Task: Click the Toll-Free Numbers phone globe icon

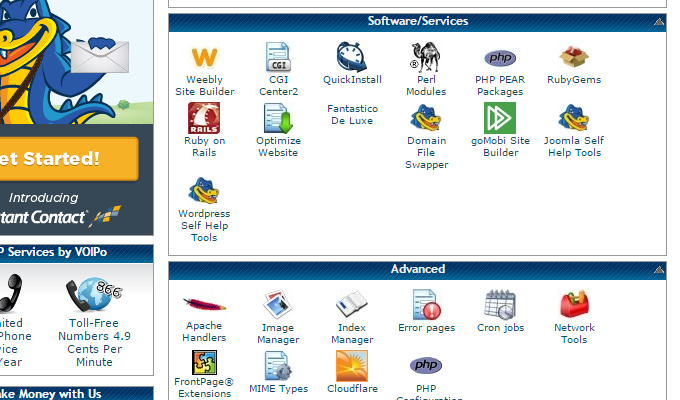Action: (x=94, y=295)
